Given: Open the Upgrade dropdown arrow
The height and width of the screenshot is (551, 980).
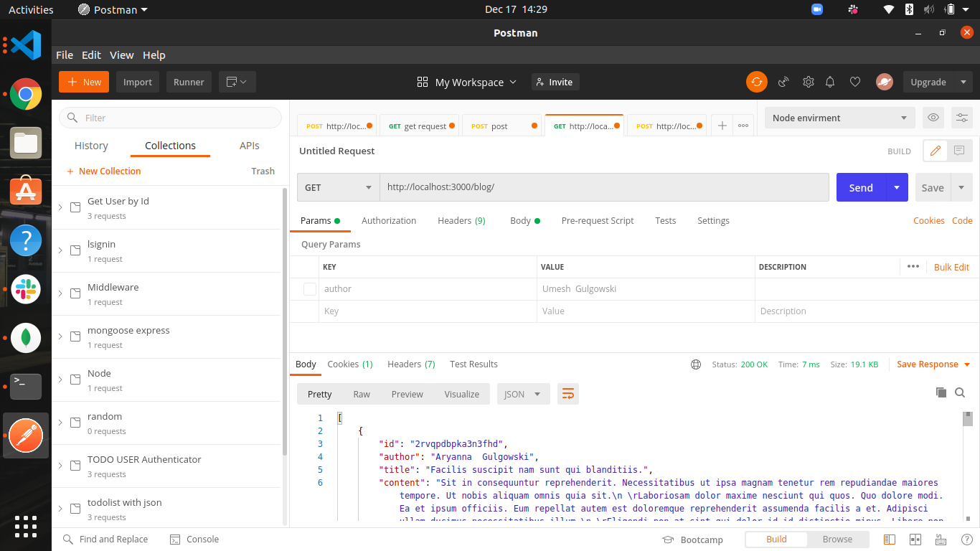Looking at the screenshot, I should (x=963, y=82).
